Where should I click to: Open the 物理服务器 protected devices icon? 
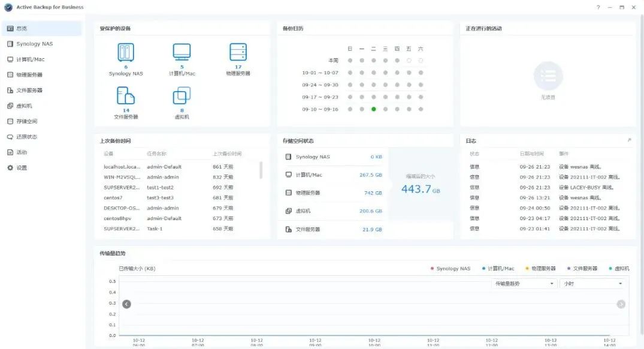(x=238, y=52)
